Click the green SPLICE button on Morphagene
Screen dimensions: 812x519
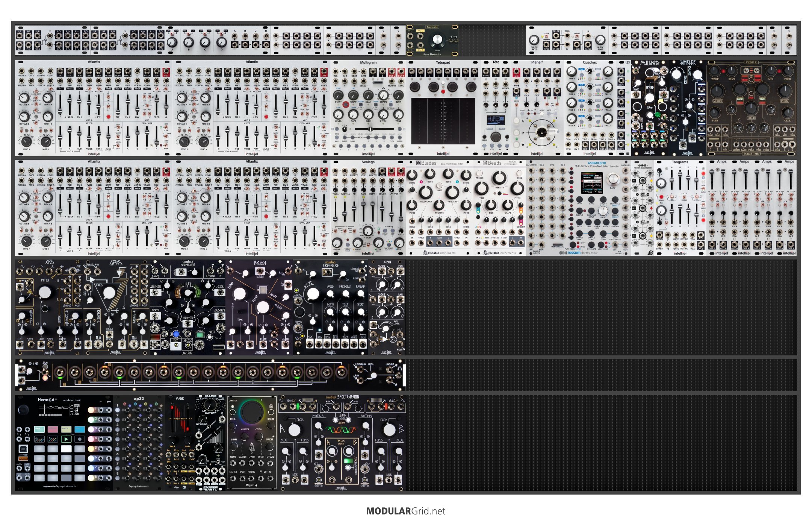click(200, 334)
